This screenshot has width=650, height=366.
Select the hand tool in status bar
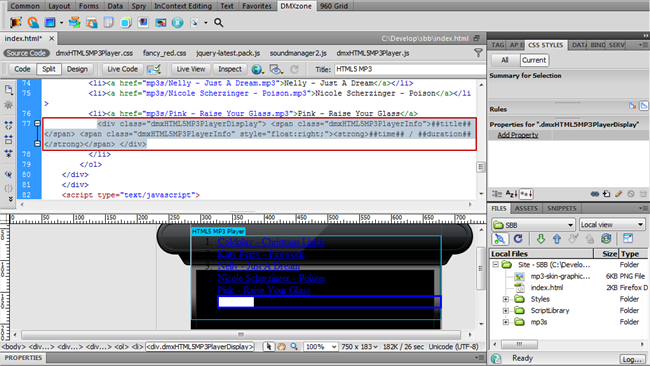(x=281, y=347)
